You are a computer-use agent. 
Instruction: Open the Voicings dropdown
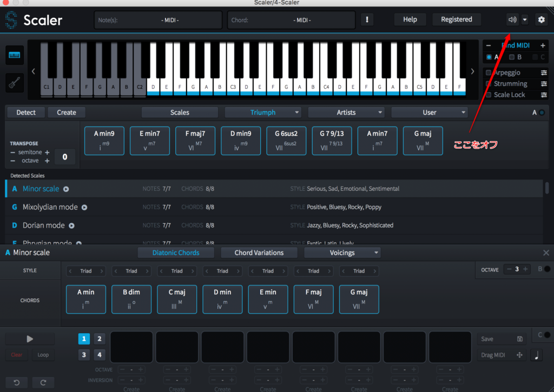point(342,253)
